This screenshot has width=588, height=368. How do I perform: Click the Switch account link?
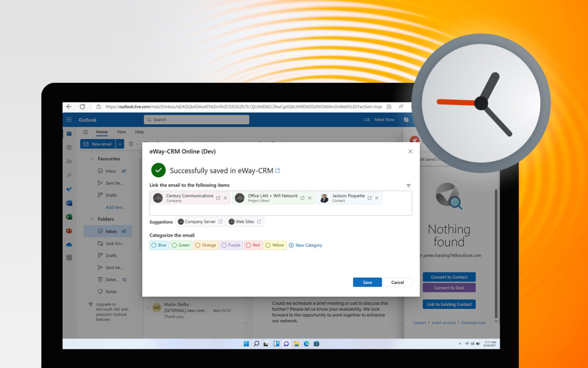[443, 323]
